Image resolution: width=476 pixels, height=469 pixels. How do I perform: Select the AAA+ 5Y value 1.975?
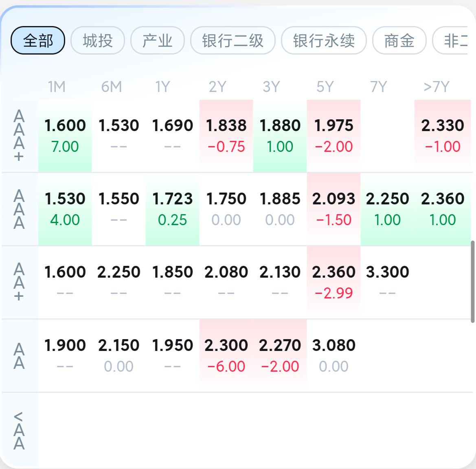pos(333,135)
